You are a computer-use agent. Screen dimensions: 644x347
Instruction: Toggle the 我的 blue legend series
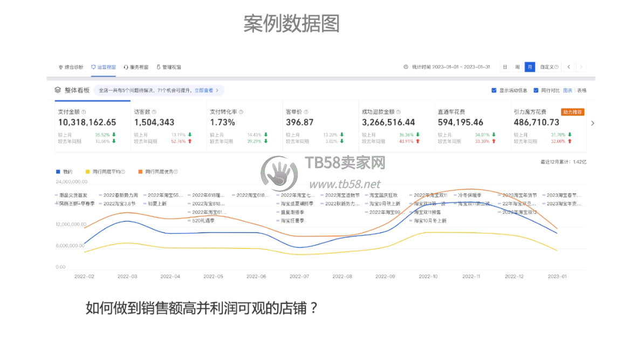64,172
